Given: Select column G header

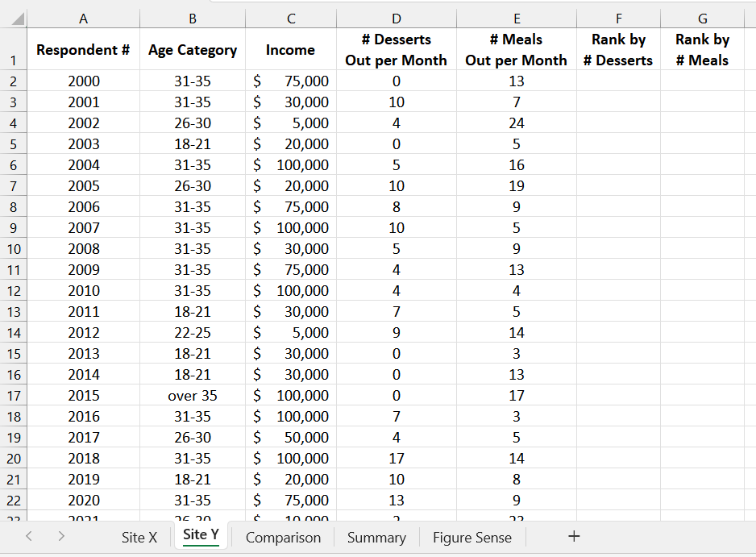Looking at the screenshot, I should click(x=703, y=19).
